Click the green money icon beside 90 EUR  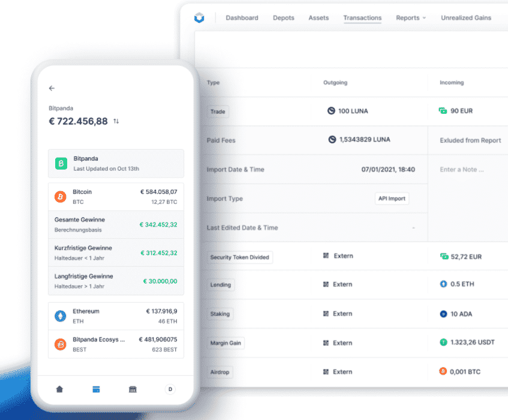[x=443, y=111]
